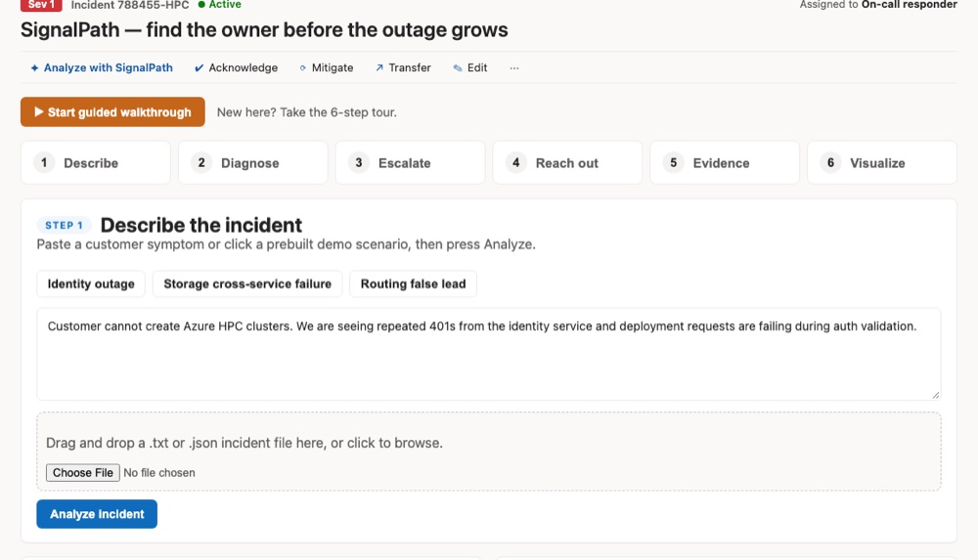This screenshot has width=978, height=560.
Task: Click the play icon in Start guided walkthrough
Action: 39,111
